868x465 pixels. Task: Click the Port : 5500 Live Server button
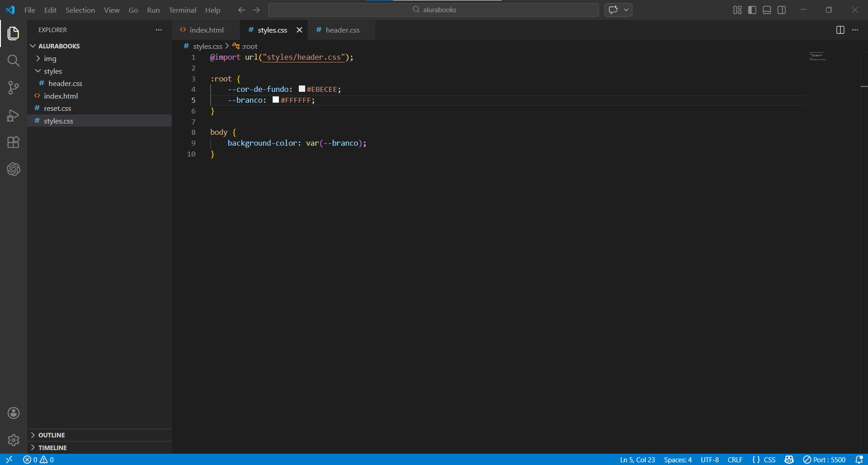click(x=824, y=460)
